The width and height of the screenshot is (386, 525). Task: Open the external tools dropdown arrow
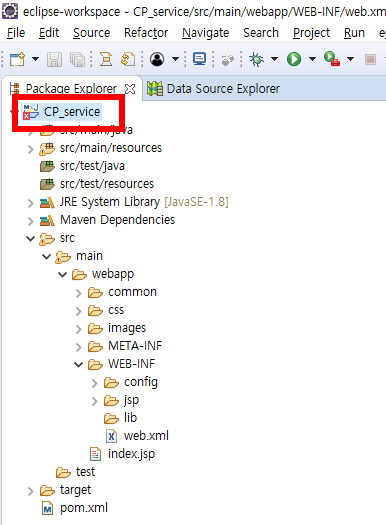point(351,59)
